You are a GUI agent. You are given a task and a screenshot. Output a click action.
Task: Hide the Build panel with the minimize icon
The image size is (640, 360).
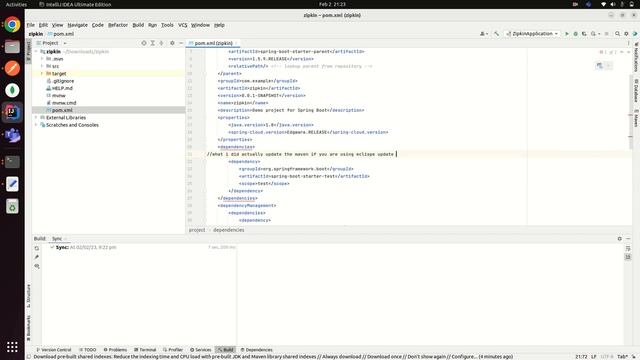click(628, 238)
